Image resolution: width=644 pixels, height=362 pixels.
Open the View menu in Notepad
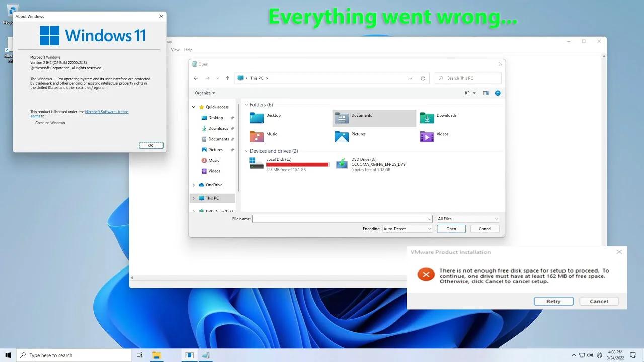point(175,50)
